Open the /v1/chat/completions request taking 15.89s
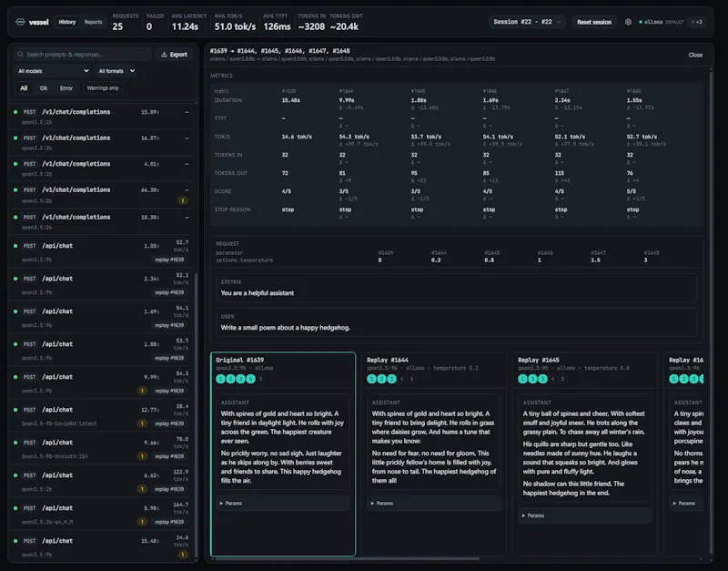Screen dimensions: 728x571 [102, 117]
